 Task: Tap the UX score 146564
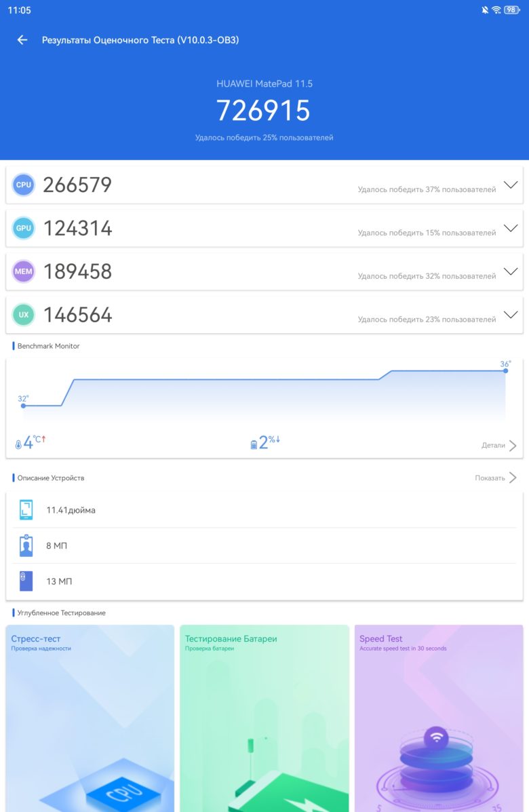tap(77, 314)
